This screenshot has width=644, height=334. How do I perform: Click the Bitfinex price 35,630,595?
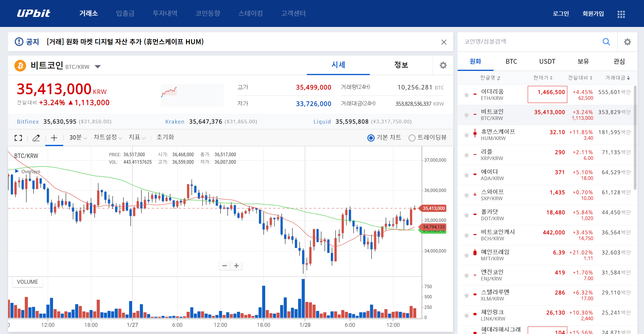click(x=60, y=122)
